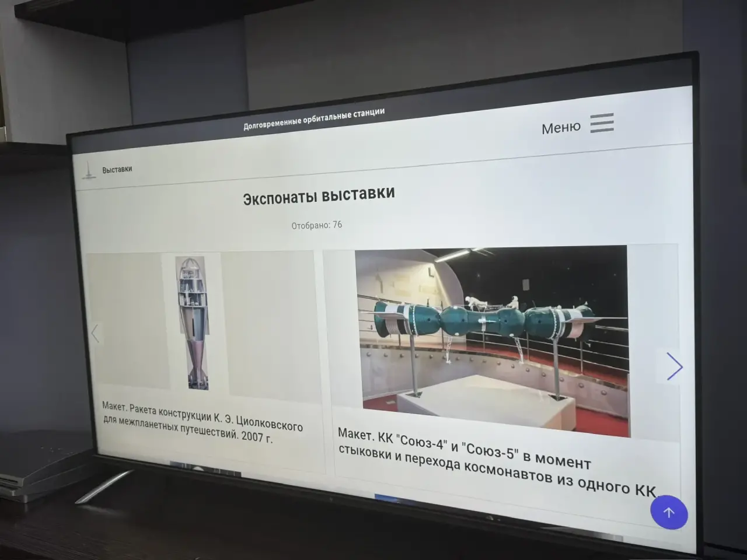Open the "Выставки" breadcrumb link
This screenshot has width=747, height=560.
117,170
